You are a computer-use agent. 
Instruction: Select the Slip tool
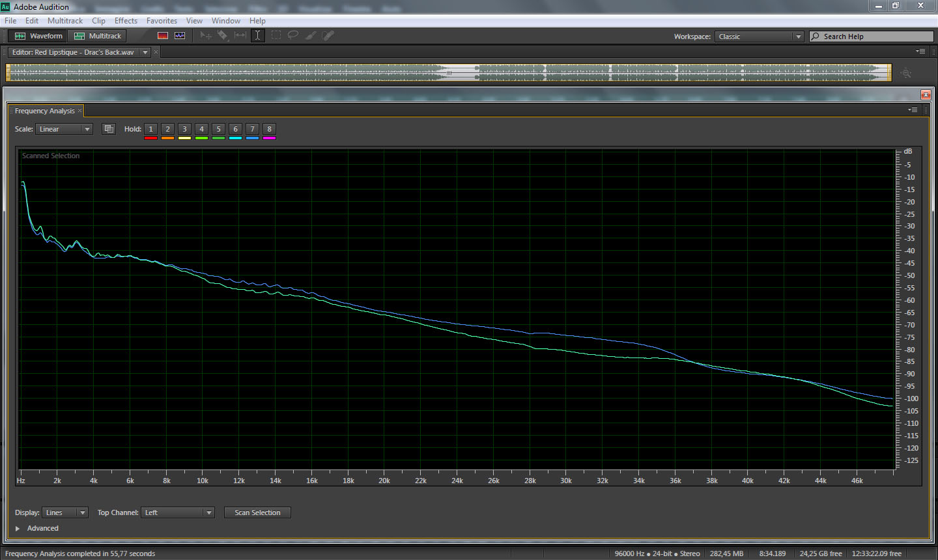pyautogui.click(x=240, y=36)
